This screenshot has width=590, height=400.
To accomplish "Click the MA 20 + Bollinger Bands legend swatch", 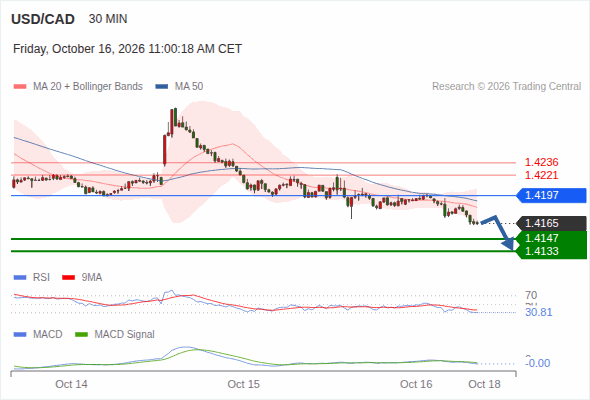I will pos(20,87).
